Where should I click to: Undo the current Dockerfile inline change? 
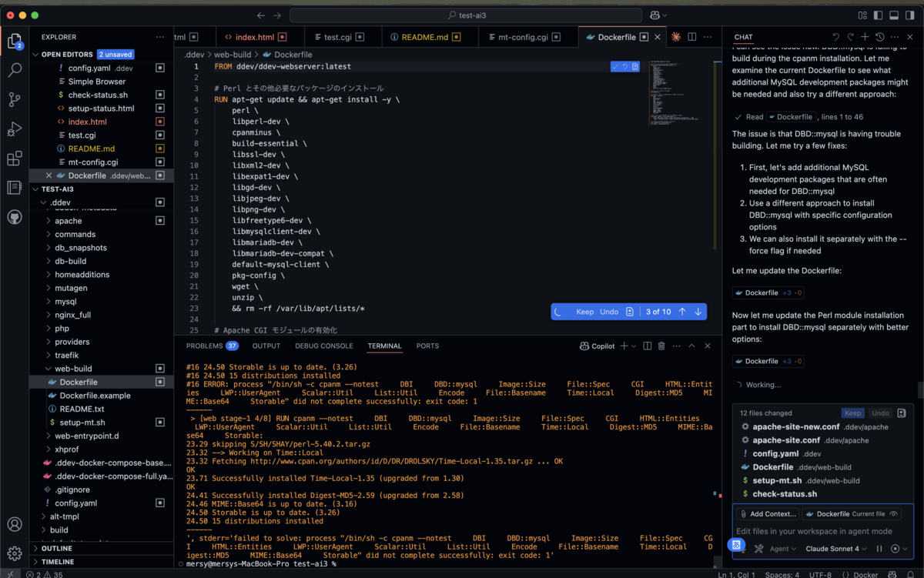pyautogui.click(x=609, y=312)
